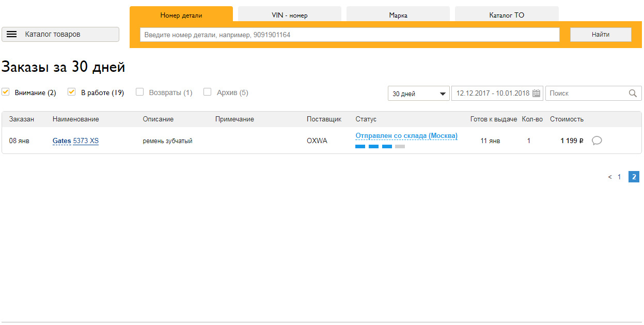Open the Каталог товаров menu
Viewport: 644px width, 325px height.
click(60, 35)
